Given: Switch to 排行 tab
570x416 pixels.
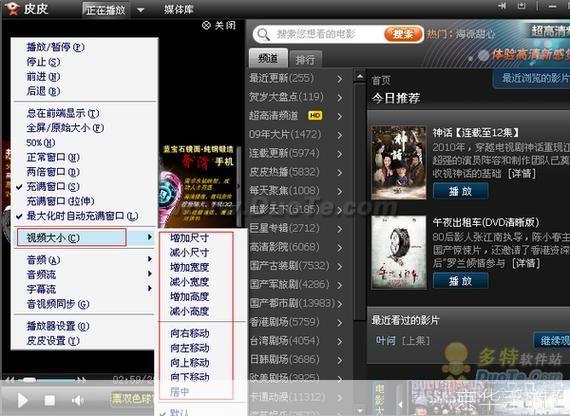Looking at the screenshot, I should coord(305,59).
